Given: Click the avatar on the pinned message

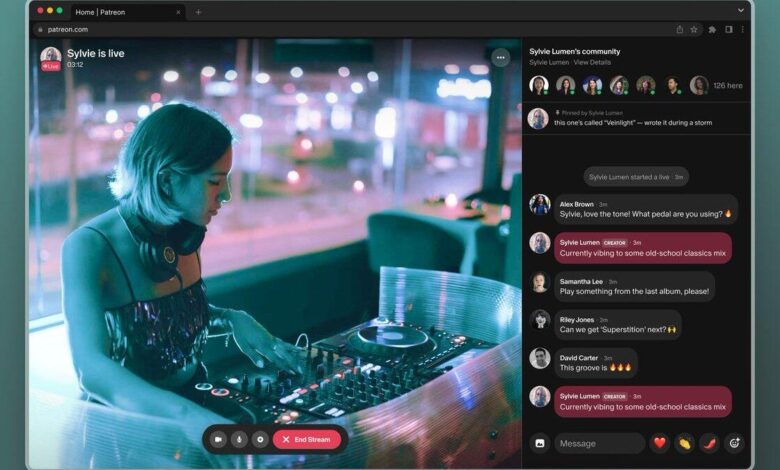Looking at the screenshot, I should [x=538, y=118].
